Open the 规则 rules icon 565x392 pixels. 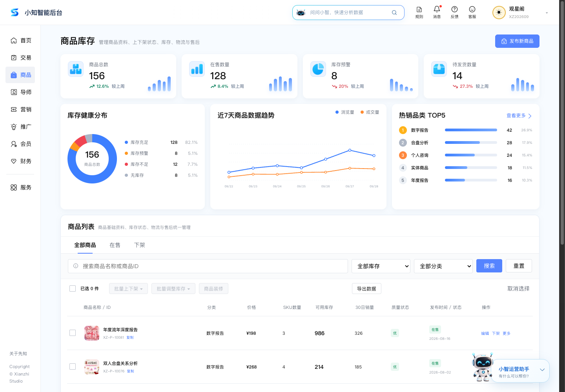tap(419, 12)
